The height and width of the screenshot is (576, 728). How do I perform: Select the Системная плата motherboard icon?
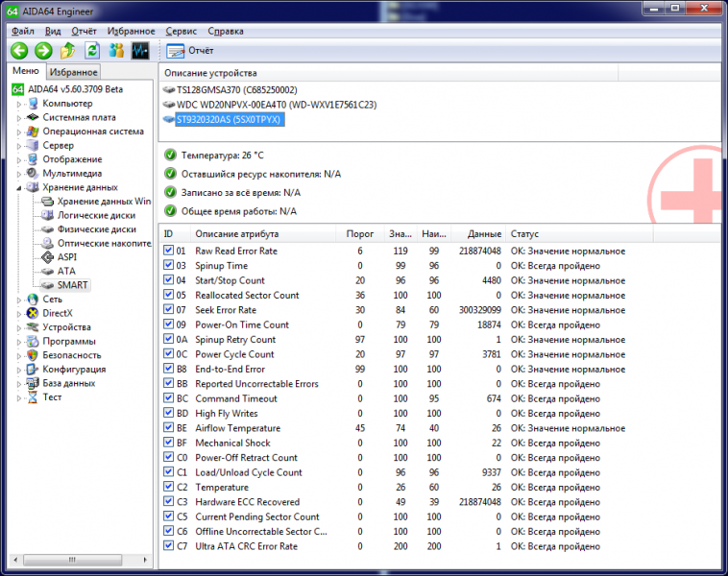pos(33,117)
